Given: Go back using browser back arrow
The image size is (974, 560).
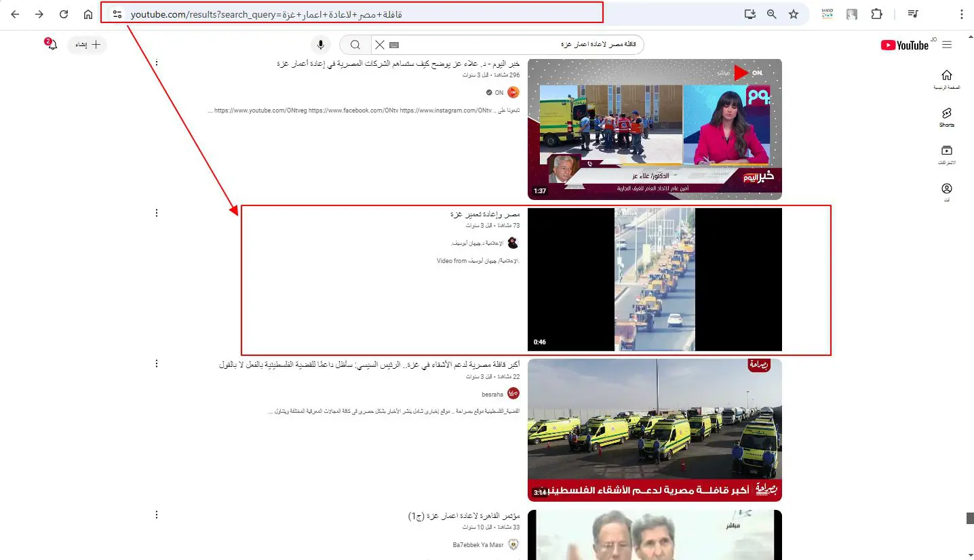Looking at the screenshot, I should [15, 14].
